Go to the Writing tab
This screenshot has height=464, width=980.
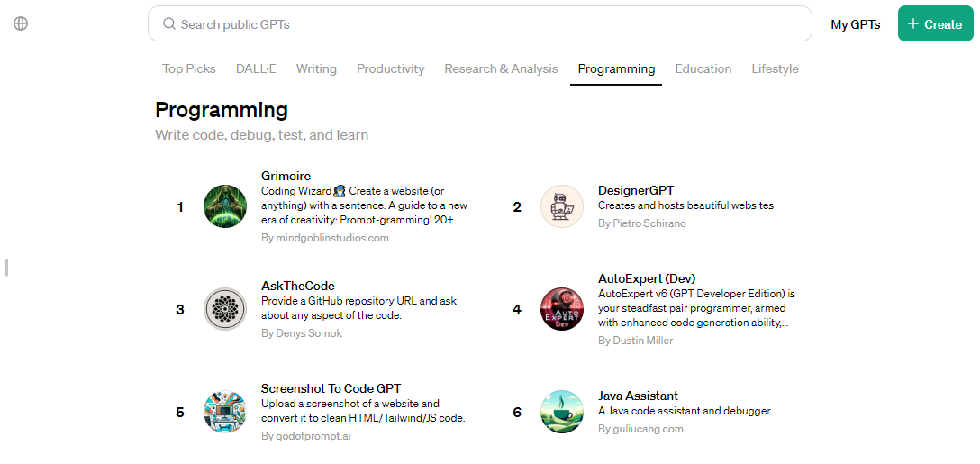316,68
